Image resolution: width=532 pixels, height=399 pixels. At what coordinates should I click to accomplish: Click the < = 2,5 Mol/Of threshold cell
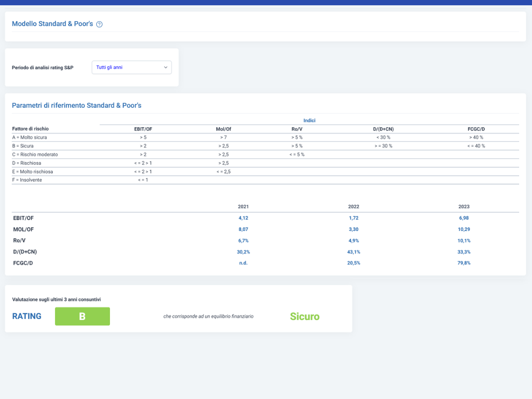223,172
